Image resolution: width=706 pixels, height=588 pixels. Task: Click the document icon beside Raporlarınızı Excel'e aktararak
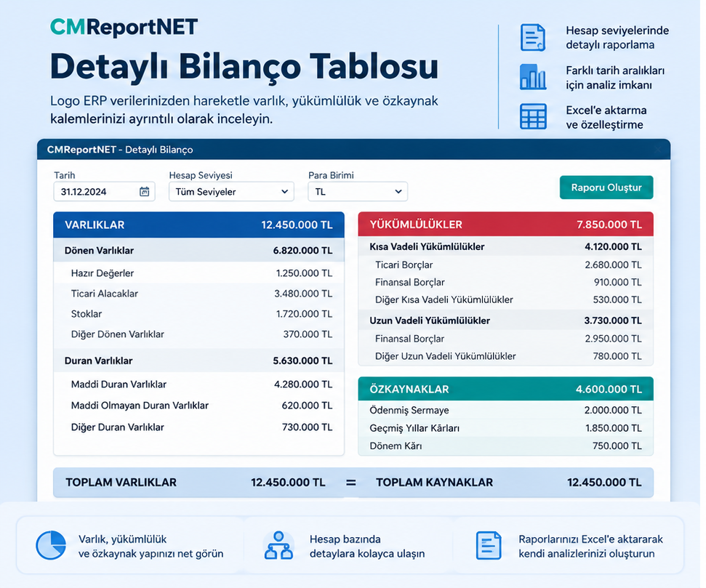click(x=489, y=545)
